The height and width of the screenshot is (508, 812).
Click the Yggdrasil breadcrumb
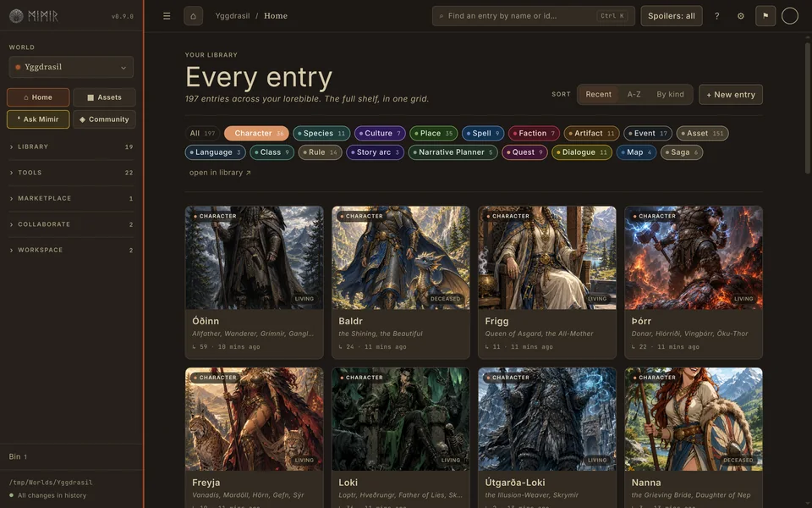point(233,16)
